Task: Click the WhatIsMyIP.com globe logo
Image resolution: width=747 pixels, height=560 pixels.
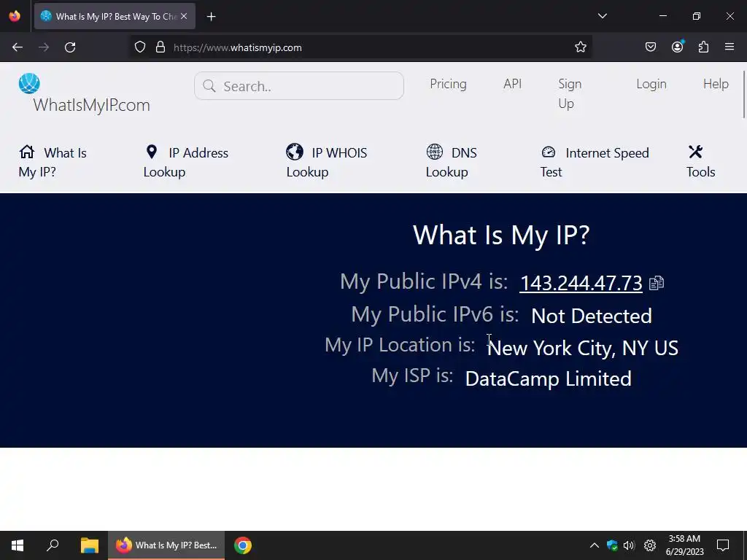Action: click(x=29, y=84)
